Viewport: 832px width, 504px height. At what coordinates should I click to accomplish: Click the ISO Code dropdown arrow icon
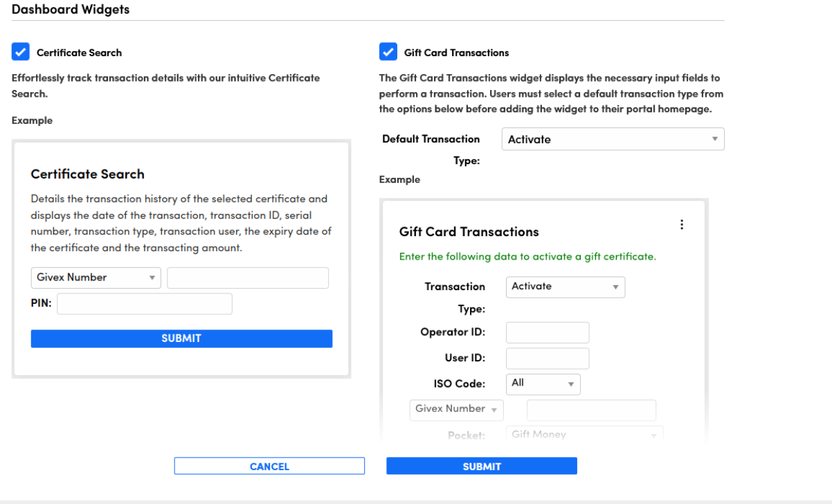571,384
